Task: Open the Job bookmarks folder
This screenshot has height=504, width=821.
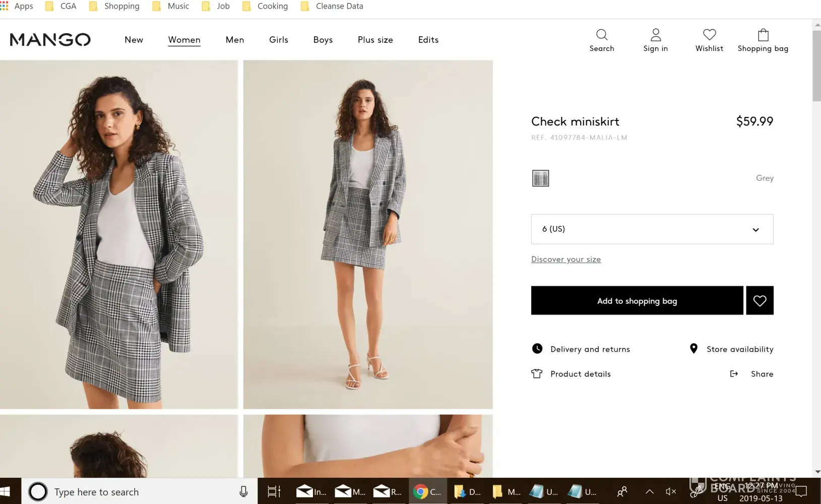Action: [x=216, y=6]
